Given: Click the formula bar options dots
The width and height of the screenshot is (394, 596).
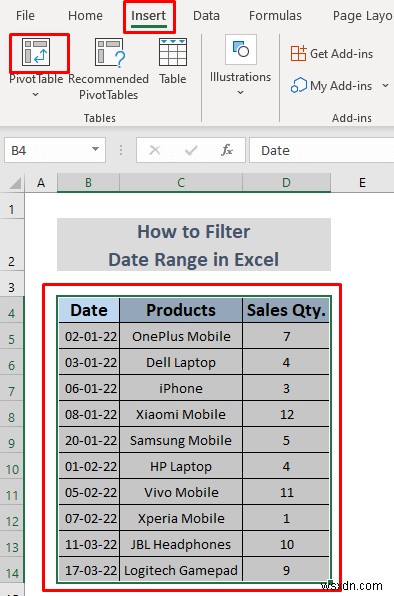Looking at the screenshot, I should pos(121,151).
